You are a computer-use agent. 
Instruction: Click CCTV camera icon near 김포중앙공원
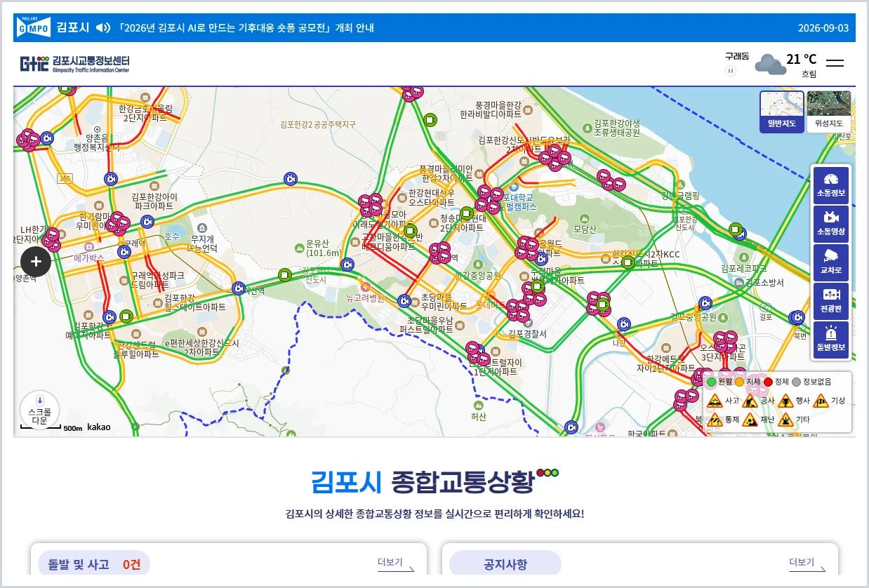[705, 303]
